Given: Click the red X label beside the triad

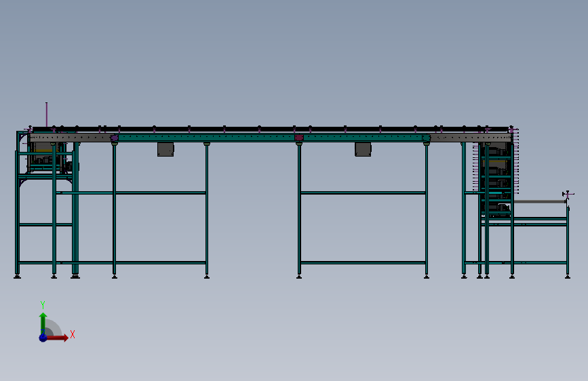Looking at the screenshot, I should pos(73,334).
